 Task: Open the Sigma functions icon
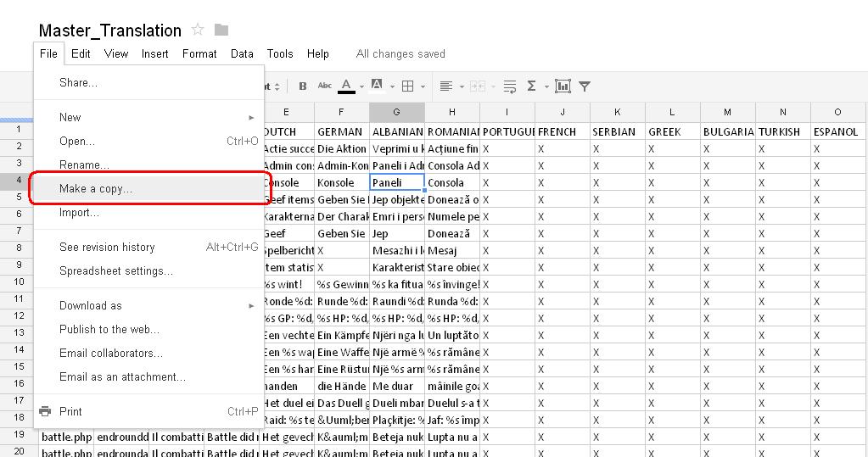532,86
